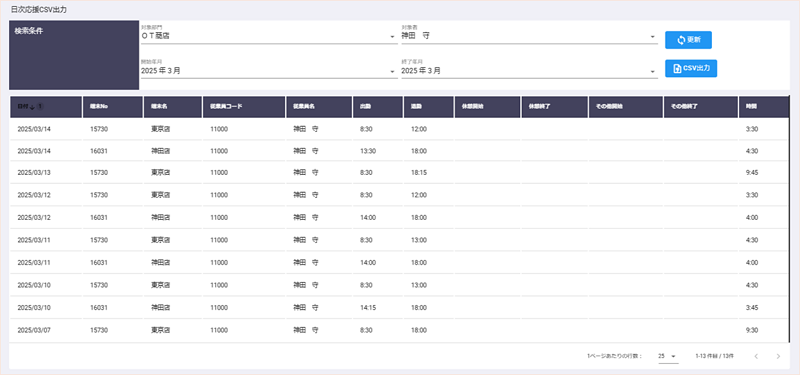Click the table's vertical scrollbar
The image size is (800, 375).
tap(789, 219)
